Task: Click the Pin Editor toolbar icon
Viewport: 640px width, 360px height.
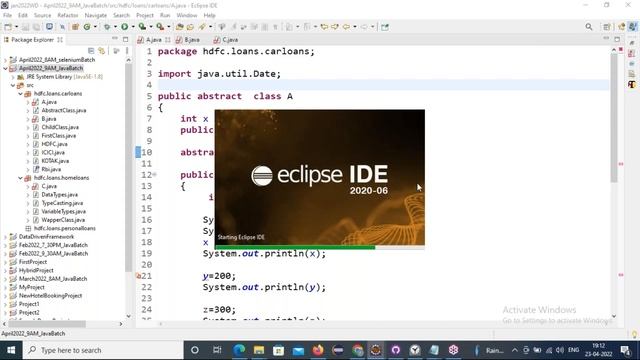Action: tap(384, 27)
